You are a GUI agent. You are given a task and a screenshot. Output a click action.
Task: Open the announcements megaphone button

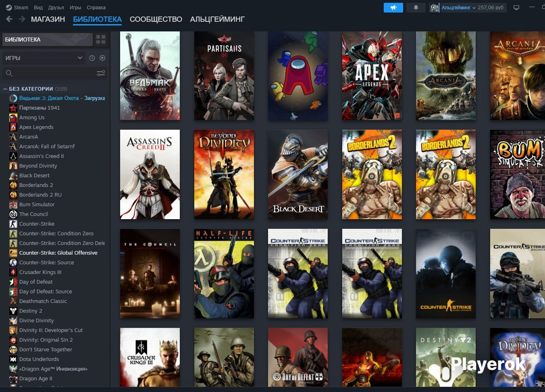click(x=393, y=8)
